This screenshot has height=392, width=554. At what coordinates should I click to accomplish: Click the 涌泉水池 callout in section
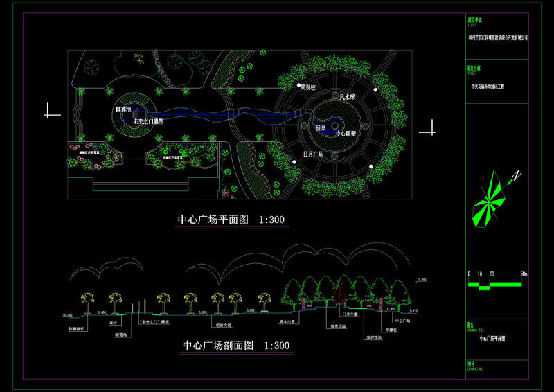click(339, 327)
